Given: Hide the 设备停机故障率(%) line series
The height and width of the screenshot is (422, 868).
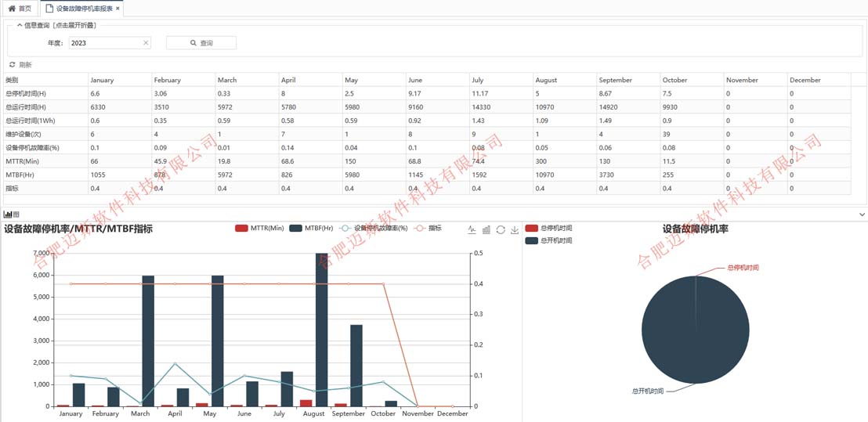Looking at the screenshot, I should 373,229.
